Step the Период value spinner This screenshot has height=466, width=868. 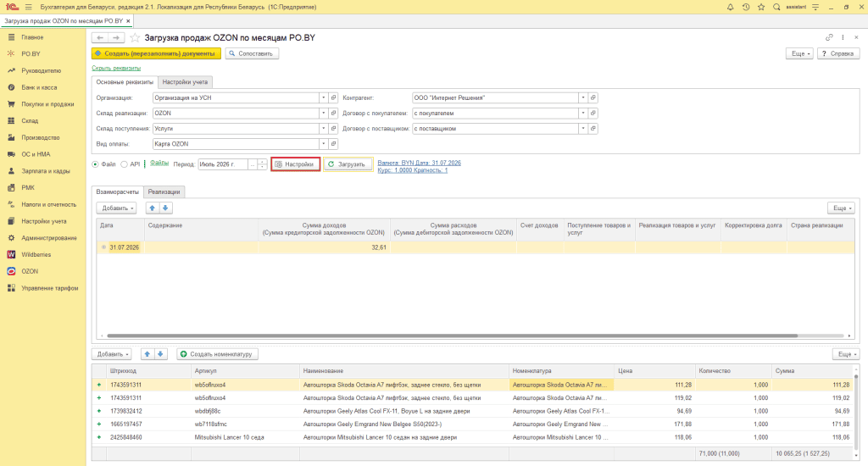tap(263, 164)
